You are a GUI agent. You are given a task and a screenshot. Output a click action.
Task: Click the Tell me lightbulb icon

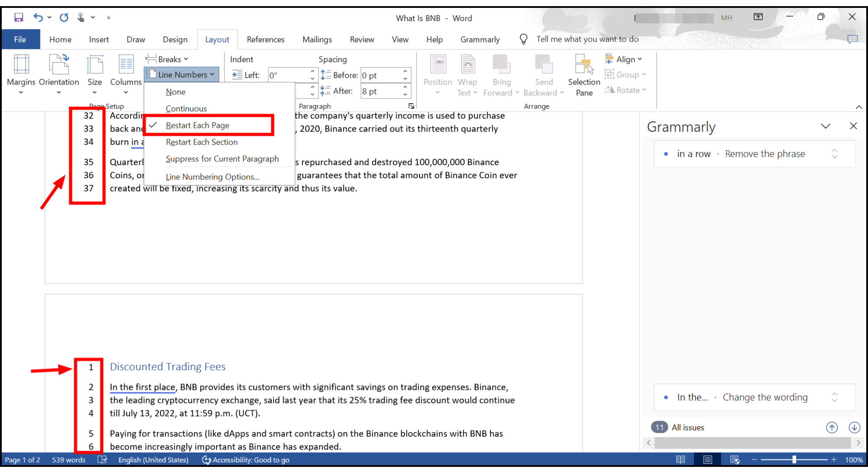[x=523, y=39]
